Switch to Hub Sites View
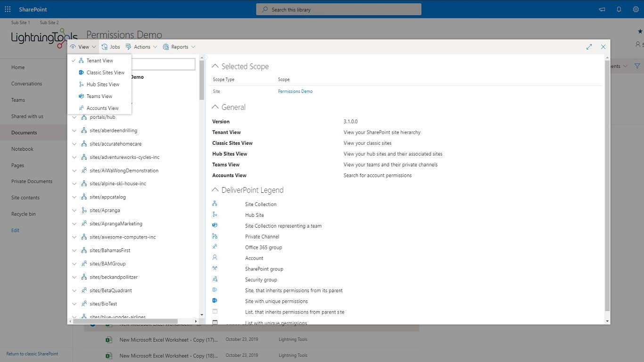The height and width of the screenshot is (362, 644). coord(99,84)
